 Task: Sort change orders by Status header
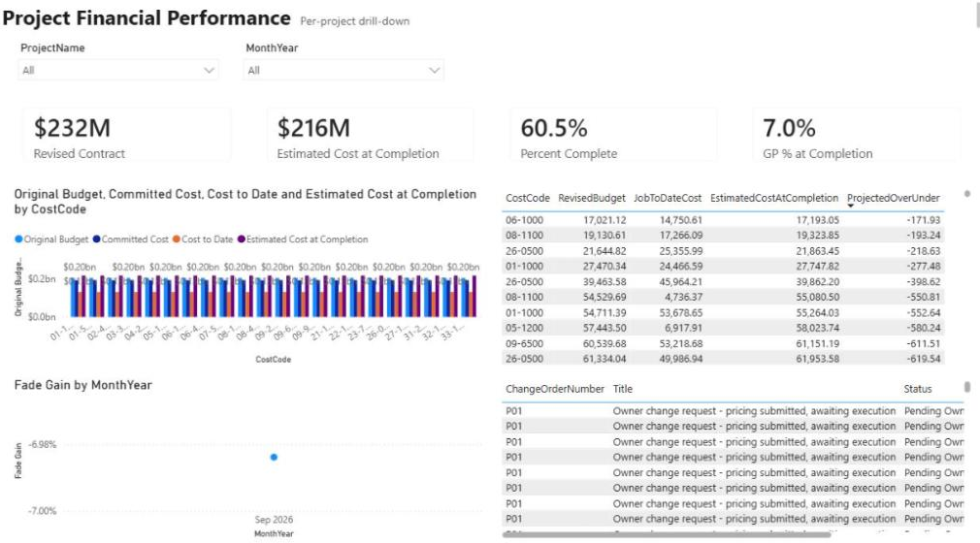[x=918, y=389]
